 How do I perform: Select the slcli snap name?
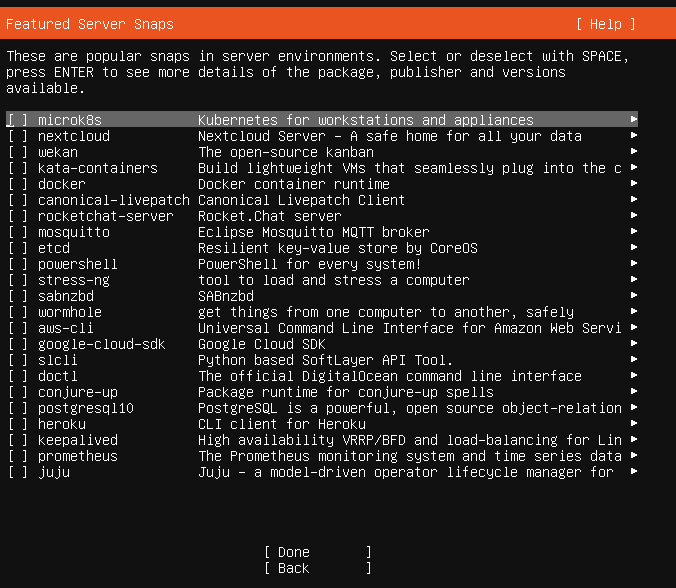pyautogui.click(x=58, y=360)
